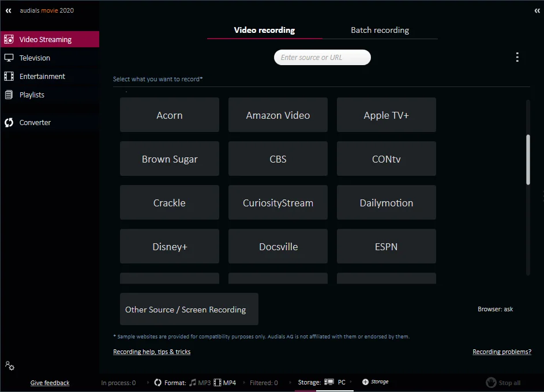The height and width of the screenshot is (392, 544).
Task: Select CONtv source tile
Action: [x=386, y=159]
